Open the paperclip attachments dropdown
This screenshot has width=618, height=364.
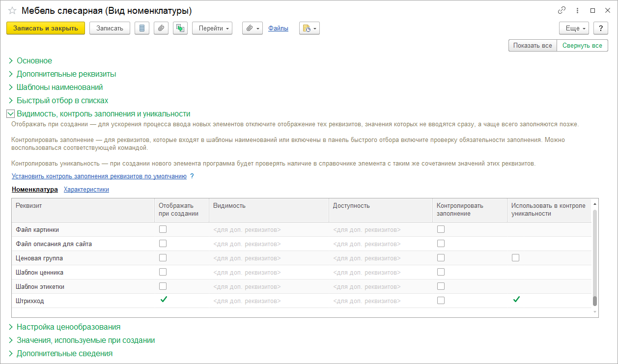click(x=253, y=28)
